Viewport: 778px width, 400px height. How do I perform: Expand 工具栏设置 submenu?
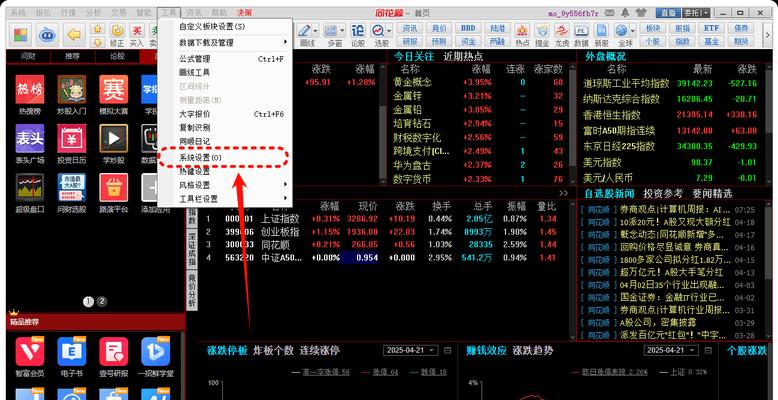pos(225,199)
